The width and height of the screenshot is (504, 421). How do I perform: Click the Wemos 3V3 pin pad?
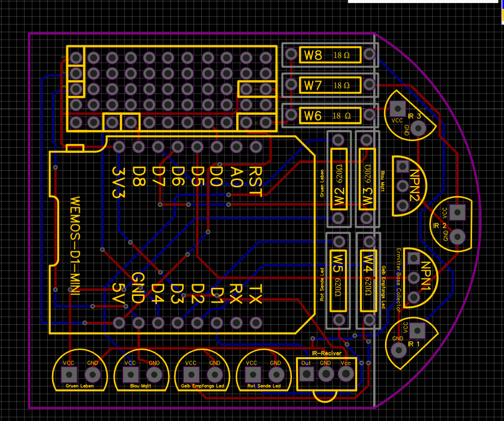pos(119,147)
